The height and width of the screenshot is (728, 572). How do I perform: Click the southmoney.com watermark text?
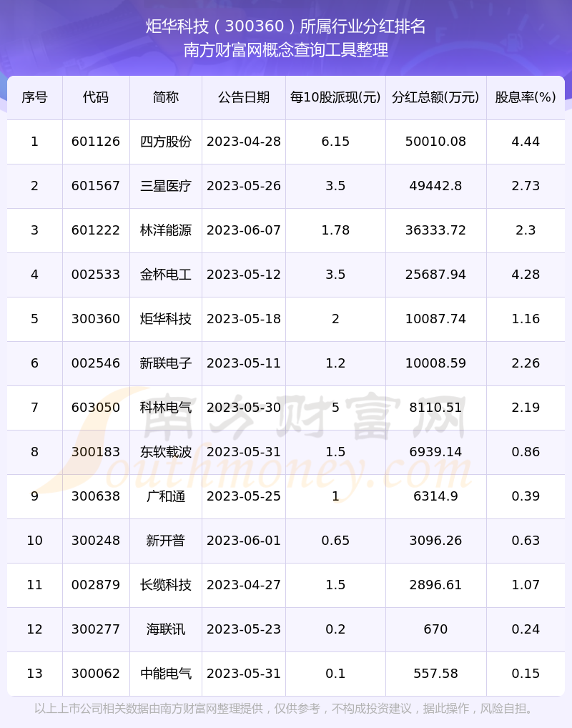[x=286, y=468]
